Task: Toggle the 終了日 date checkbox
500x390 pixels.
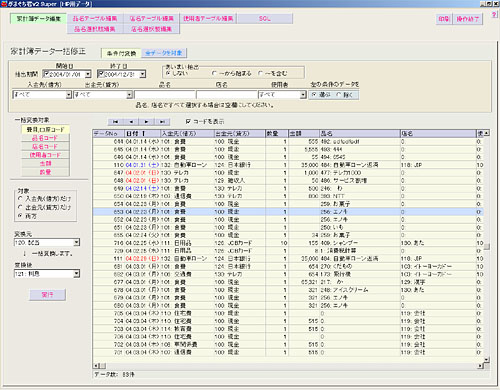Action: tap(101, 74)
